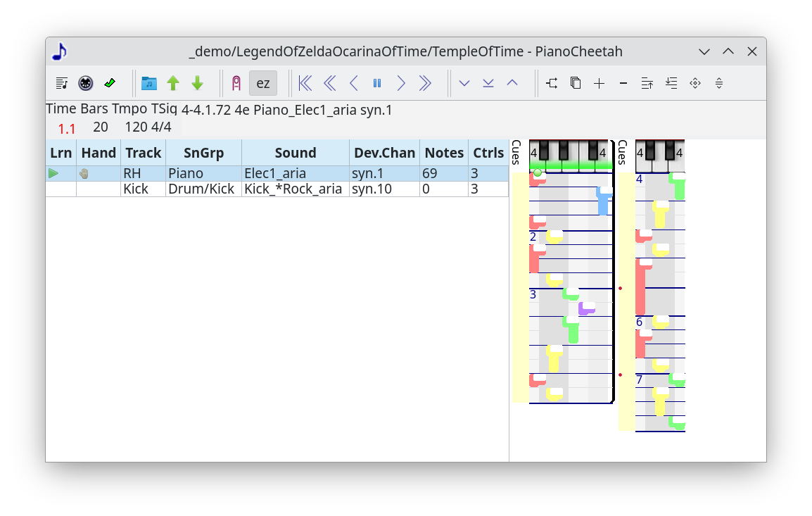Image resolution: width=812 pixels, height=516 pixels.
Task: Select the Kick track row
Action: (144, 189)
